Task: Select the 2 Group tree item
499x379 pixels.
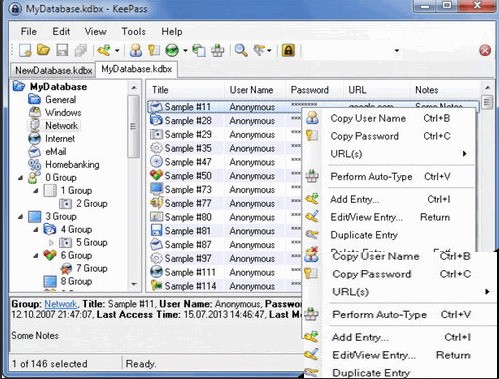Action: pos(92,203)
